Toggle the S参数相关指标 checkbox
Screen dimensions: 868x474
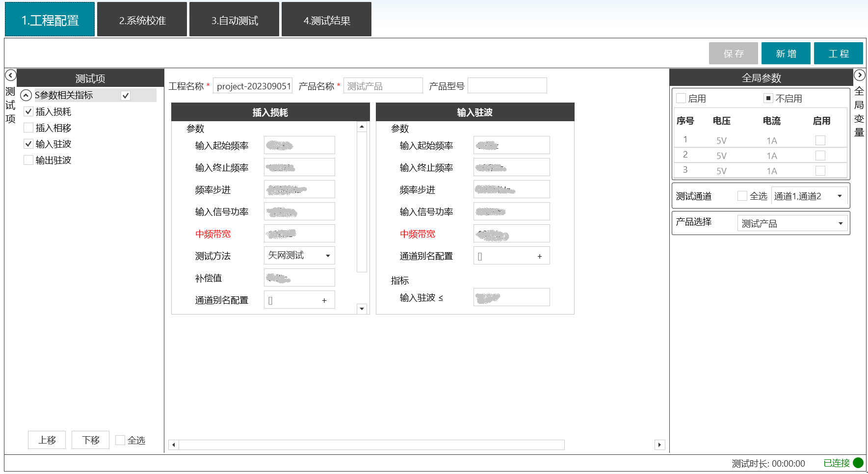[126, 96]
